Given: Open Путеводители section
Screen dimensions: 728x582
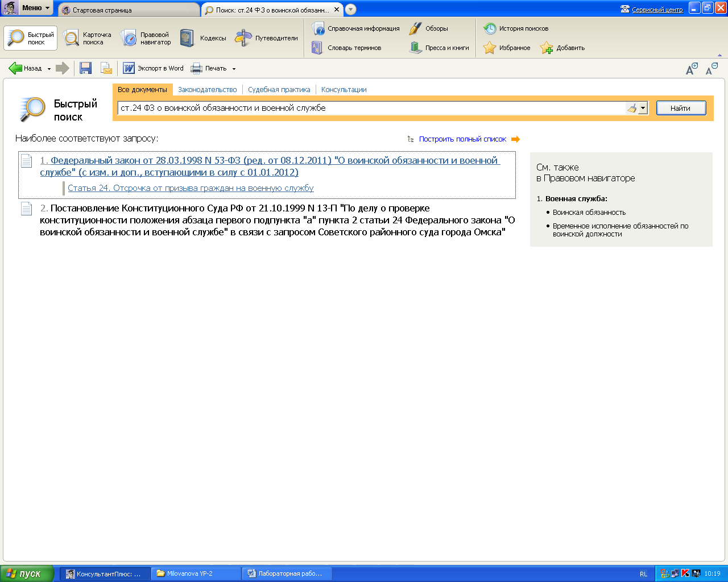Looking at the screenshot, I should click(266, 38).
